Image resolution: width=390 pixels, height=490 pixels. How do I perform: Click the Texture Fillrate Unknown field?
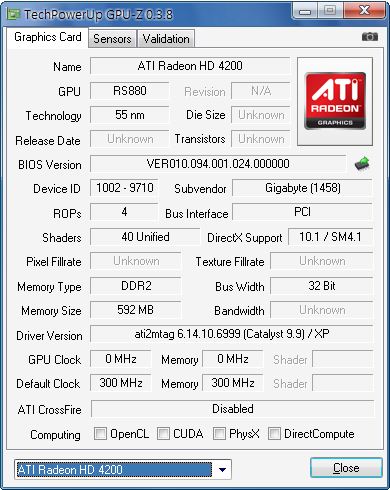coord(322,261)
